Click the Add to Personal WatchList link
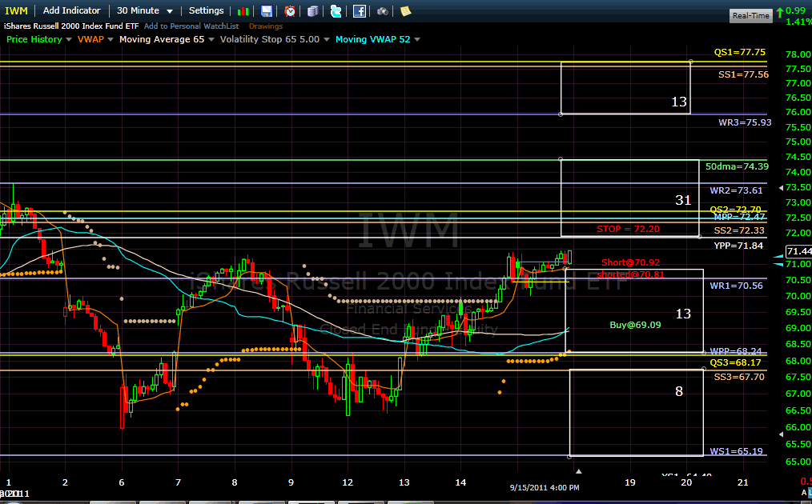The height and width of the screenshot is (504, 812). click(191, 26)
